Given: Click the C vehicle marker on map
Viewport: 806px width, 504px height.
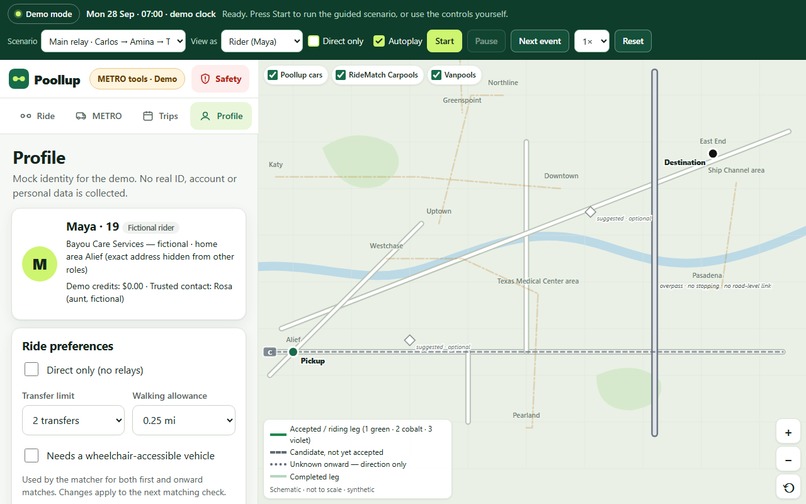Looking at the screenshot, I should (270, 352).
